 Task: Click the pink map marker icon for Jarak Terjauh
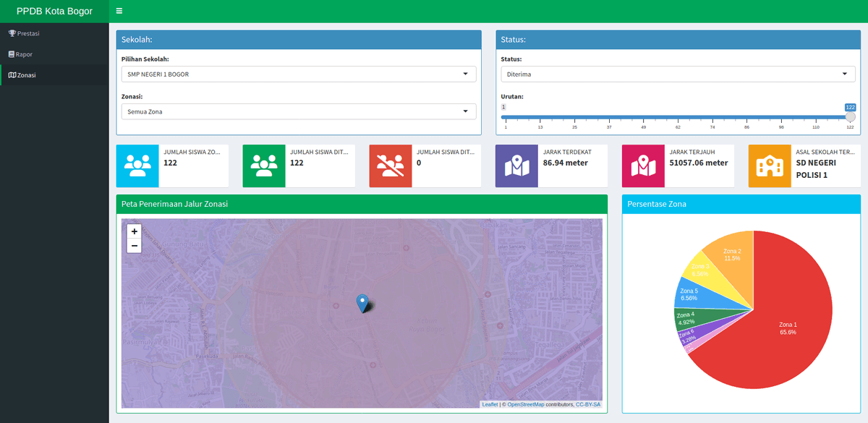643,166
